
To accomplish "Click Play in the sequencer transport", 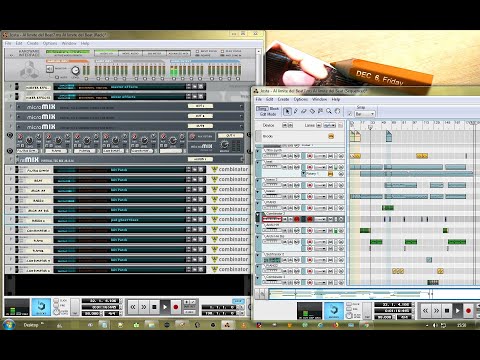I will pos(458,311).
